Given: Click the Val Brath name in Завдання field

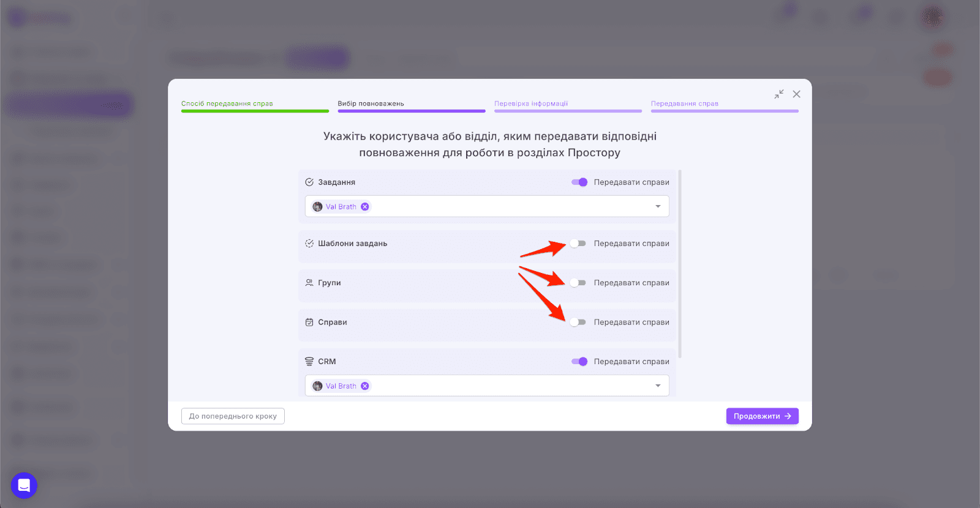Looking at the screenshot, I should [x=341, y=207].
